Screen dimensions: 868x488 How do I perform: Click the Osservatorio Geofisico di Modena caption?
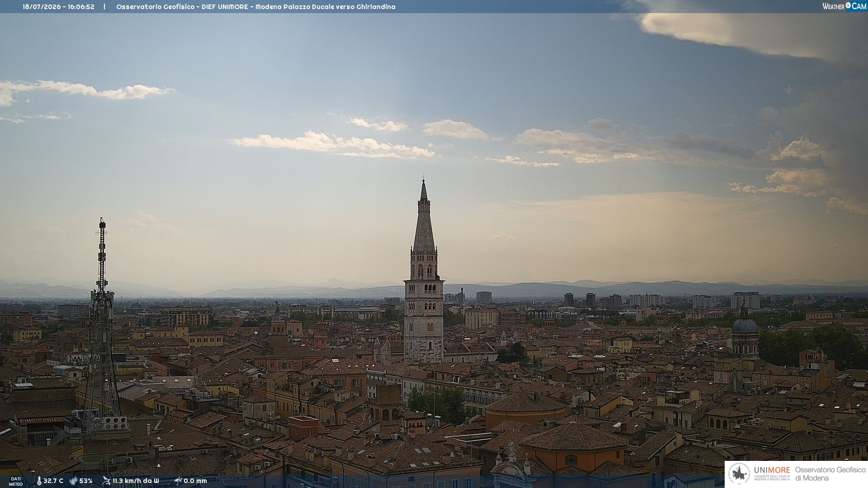click(830, 474)
